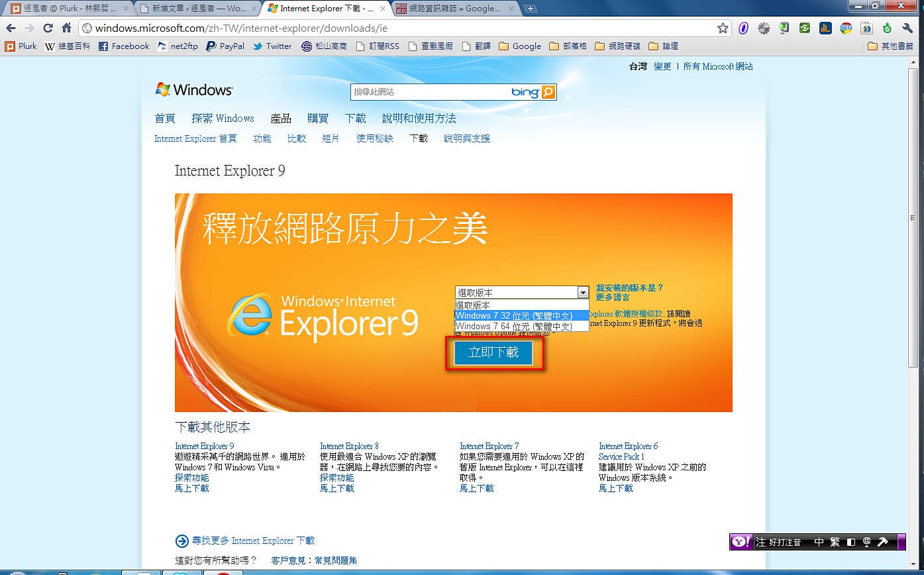This screenshot has height=575, width=924.
Task: Open the 尋找更多 Internet Explorer 下載 link
Action: [253, 541]
